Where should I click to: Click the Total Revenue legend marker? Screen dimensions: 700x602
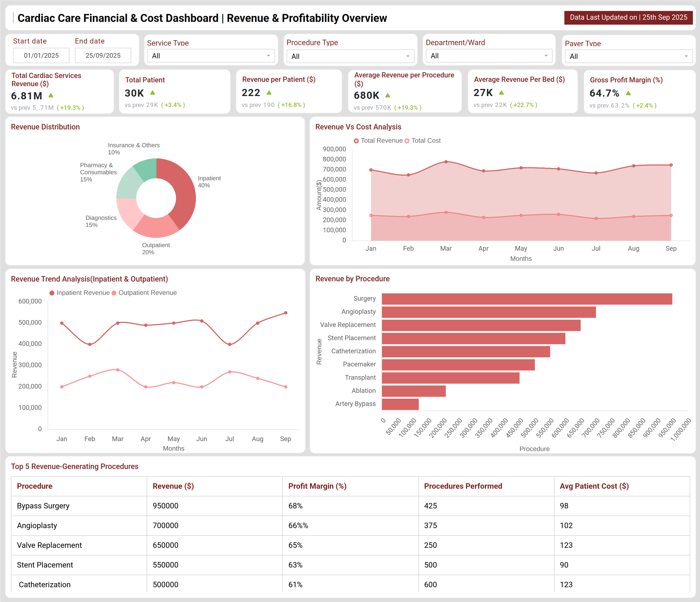[356, 141]
